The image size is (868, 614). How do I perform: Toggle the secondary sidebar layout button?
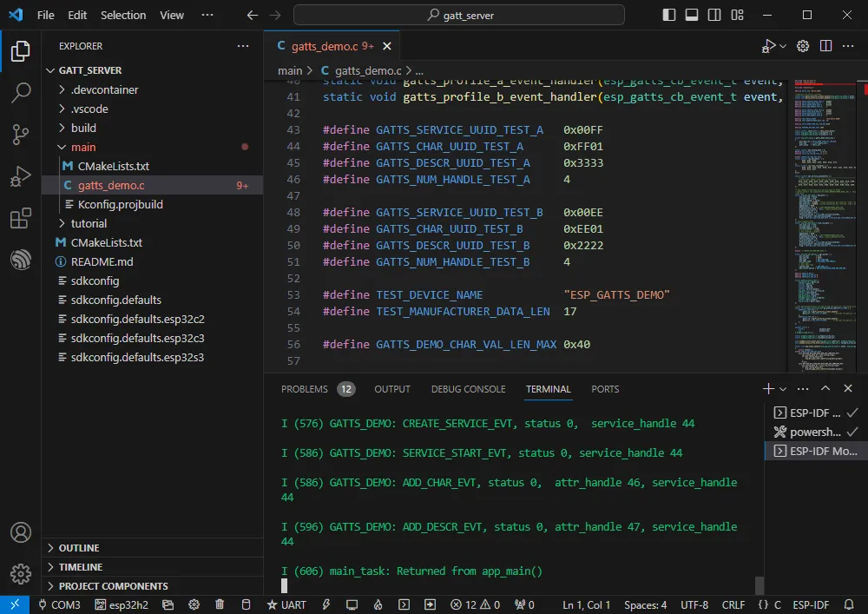[713, 15]
